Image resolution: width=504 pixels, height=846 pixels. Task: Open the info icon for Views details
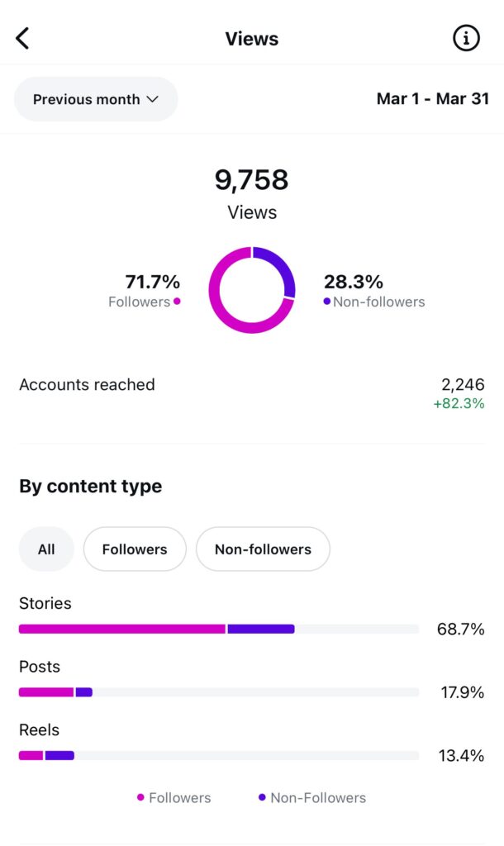466,37
